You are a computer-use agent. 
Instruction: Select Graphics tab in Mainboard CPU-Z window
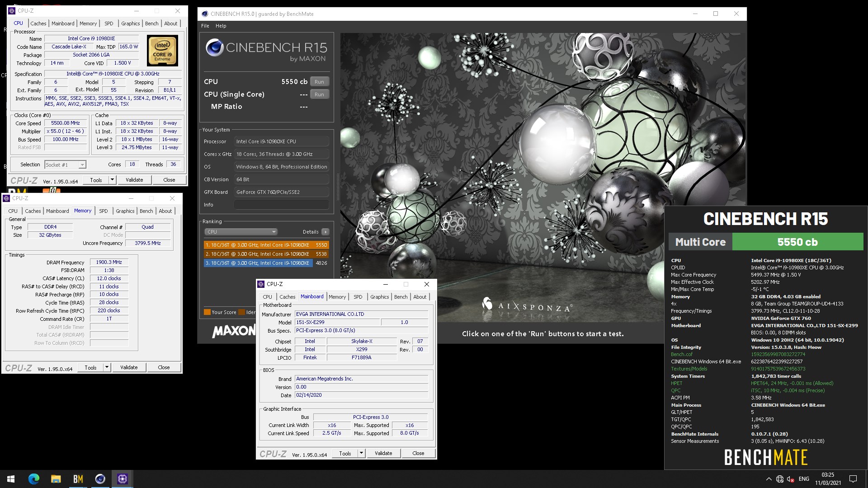[x=380, y=297]
